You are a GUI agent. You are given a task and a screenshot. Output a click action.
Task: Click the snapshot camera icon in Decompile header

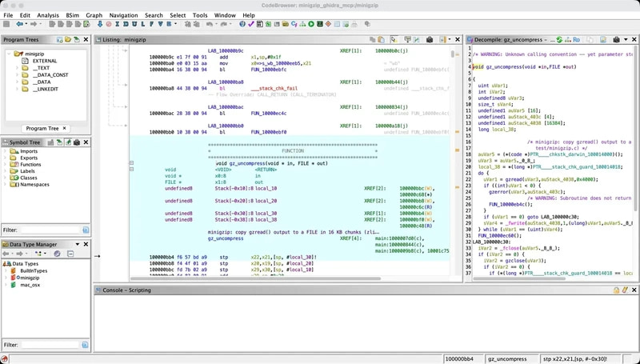tap(616, 39)
